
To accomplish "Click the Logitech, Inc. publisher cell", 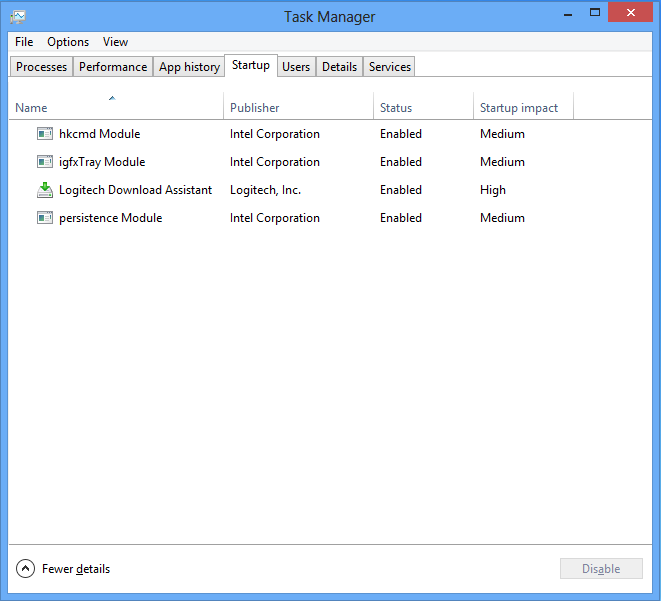I will click(x=265, y=190).
